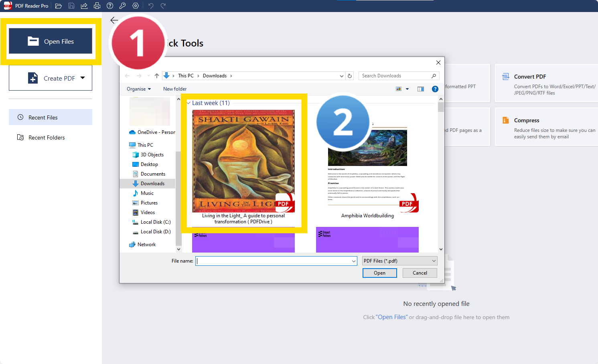Click the dialog back navigation arrow
Screen dimensions: 598x364
tap(127, 76)
